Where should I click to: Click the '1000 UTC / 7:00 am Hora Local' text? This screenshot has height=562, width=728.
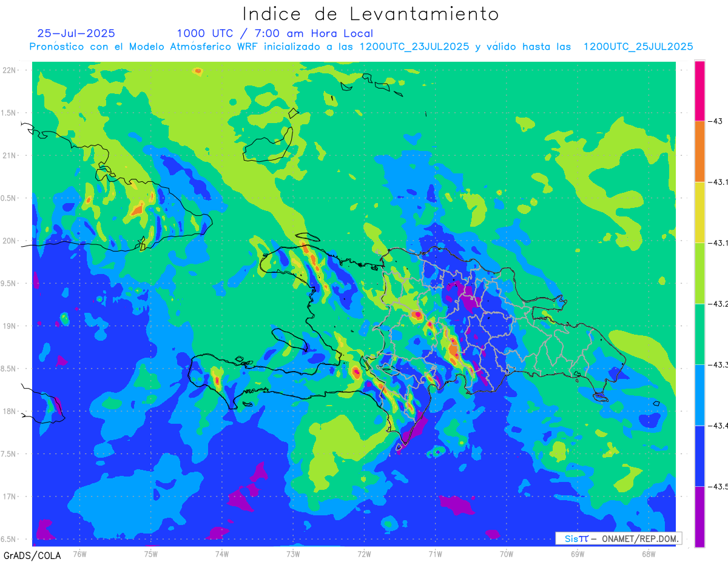pos(275,34)
